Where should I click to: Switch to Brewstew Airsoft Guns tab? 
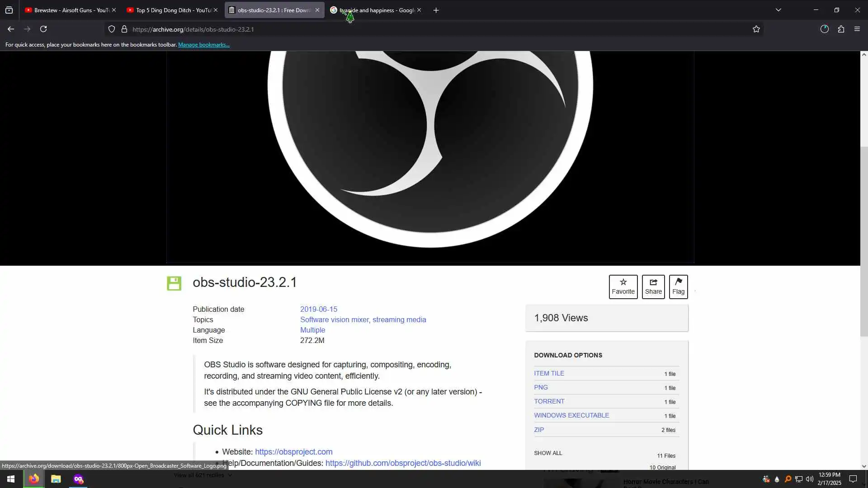(68, 10)
